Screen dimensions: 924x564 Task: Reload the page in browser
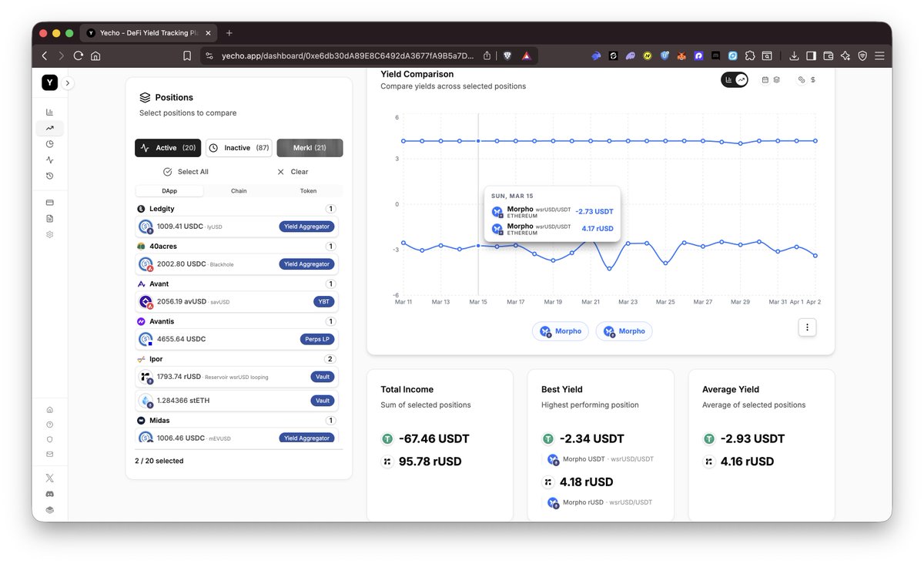tap(78, 55)
